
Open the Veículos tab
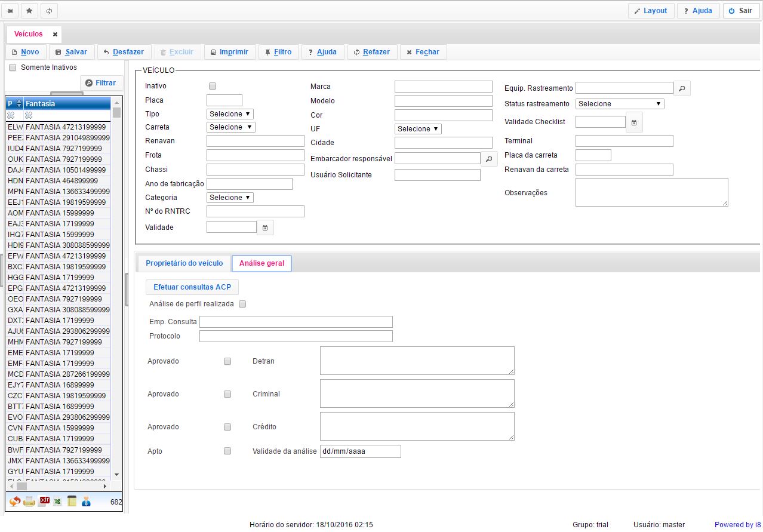pos(29,34)
